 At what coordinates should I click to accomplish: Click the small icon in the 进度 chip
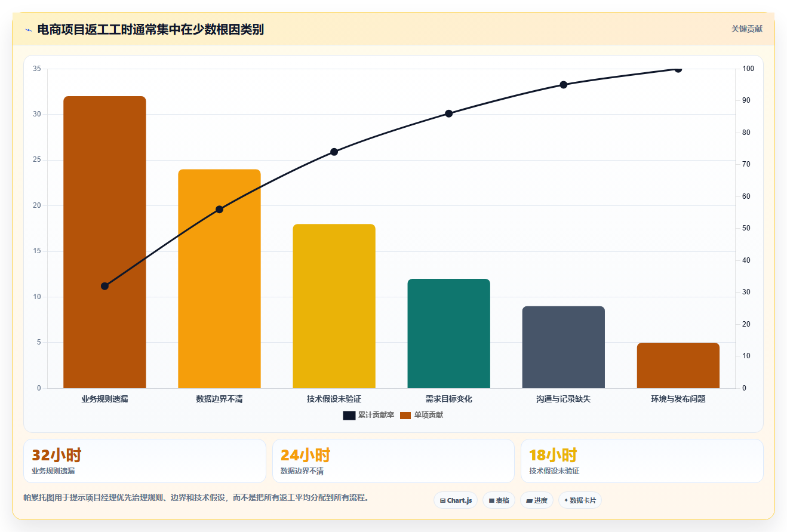pos(530,500)
